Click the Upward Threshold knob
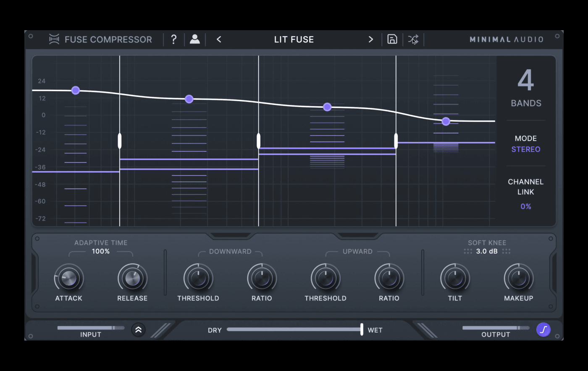588x371 pixels. point(325,278)
